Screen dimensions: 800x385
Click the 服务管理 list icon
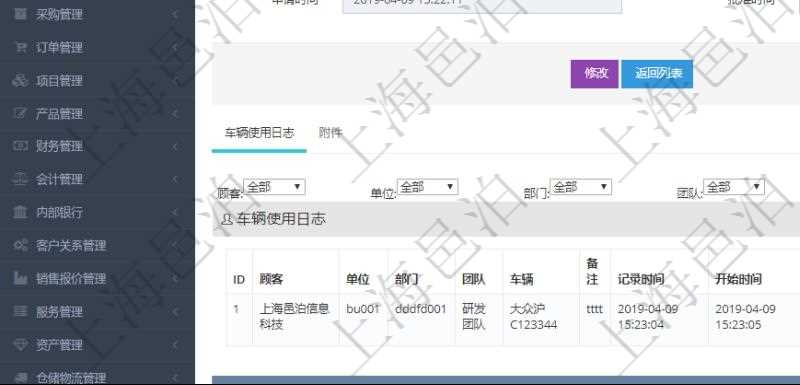[x=20, y=311]
